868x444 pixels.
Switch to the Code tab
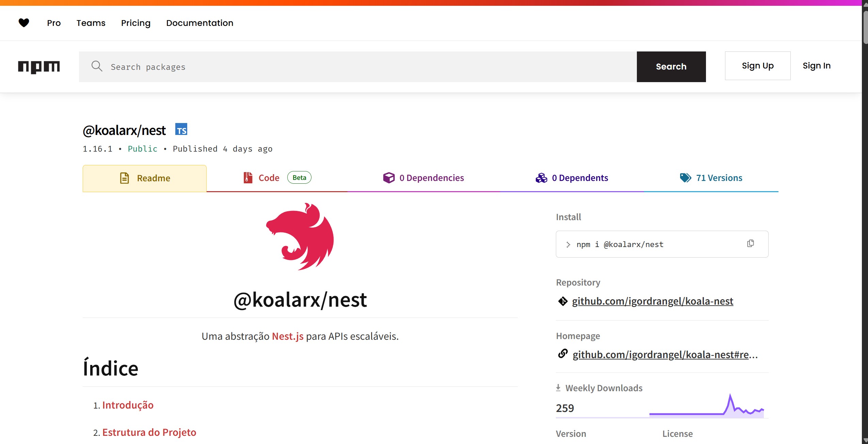click(277, 178)
